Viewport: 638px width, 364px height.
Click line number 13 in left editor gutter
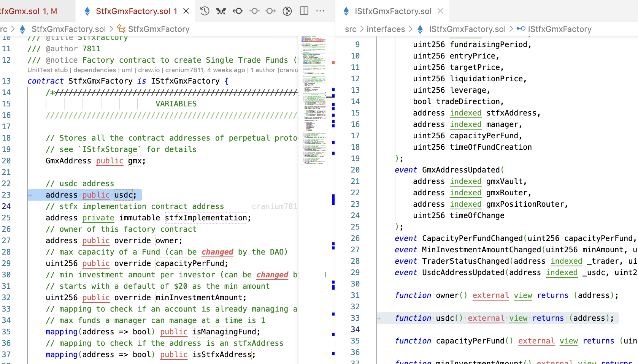point(6,81)
